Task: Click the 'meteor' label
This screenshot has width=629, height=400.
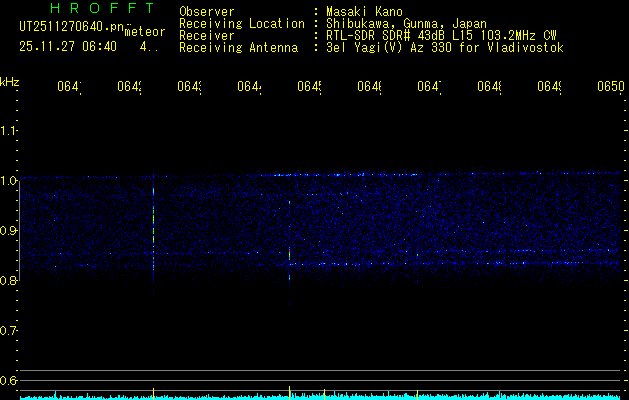Action: (145, 32)
